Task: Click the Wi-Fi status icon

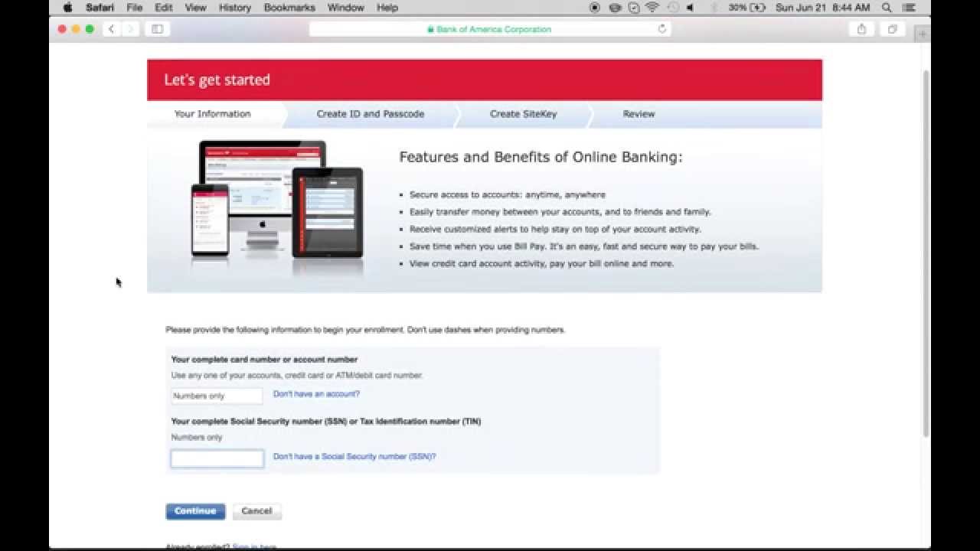Action: coord(653,8)
